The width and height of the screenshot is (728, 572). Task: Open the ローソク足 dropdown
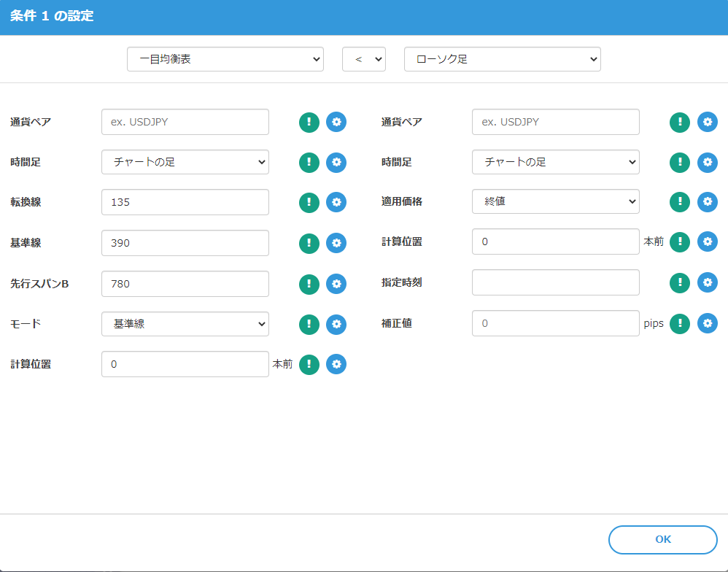pos(503,59)
